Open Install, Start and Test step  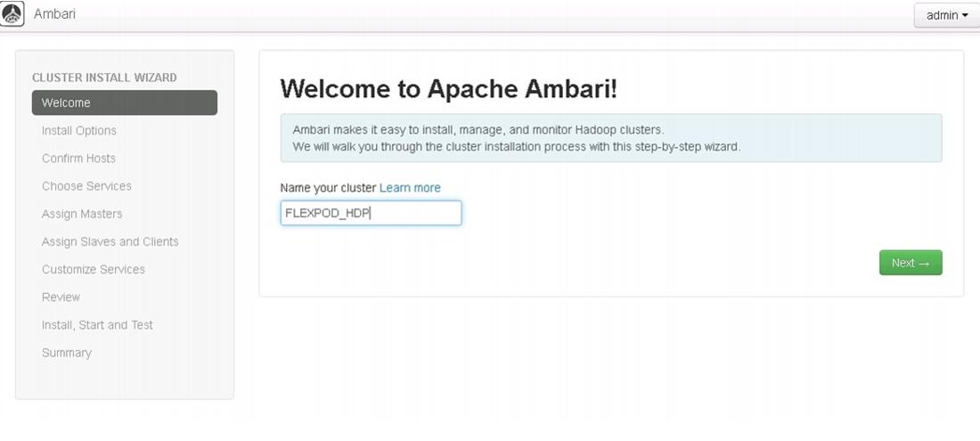(x=97, y=325)
